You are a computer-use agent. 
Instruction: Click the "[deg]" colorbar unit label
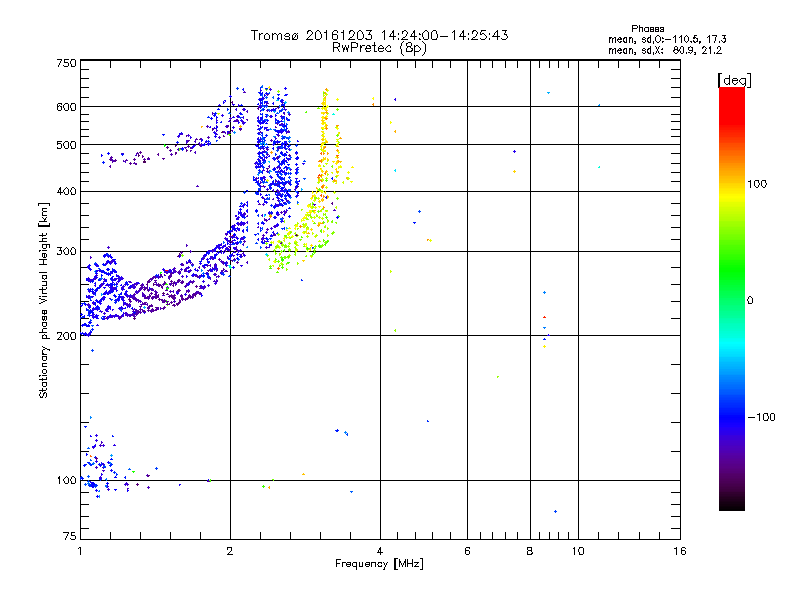(734, 80)
